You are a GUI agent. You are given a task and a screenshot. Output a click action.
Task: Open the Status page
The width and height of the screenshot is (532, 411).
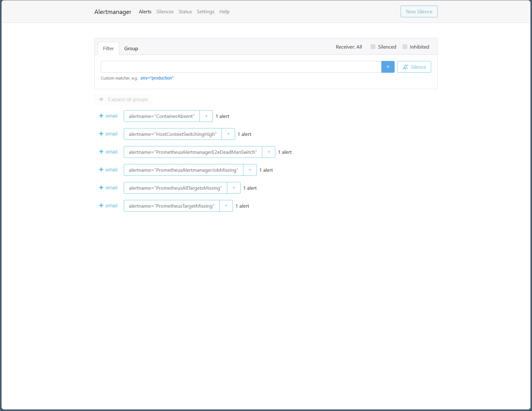point(185,11)
